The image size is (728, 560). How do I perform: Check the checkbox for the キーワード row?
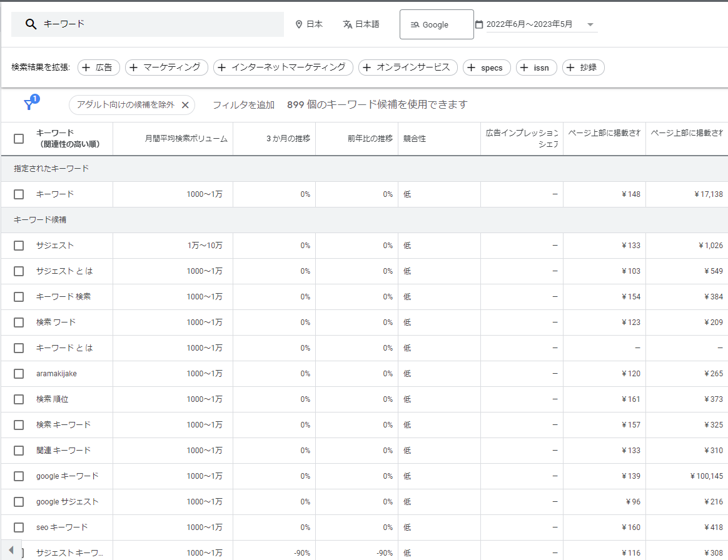point(18,194)
